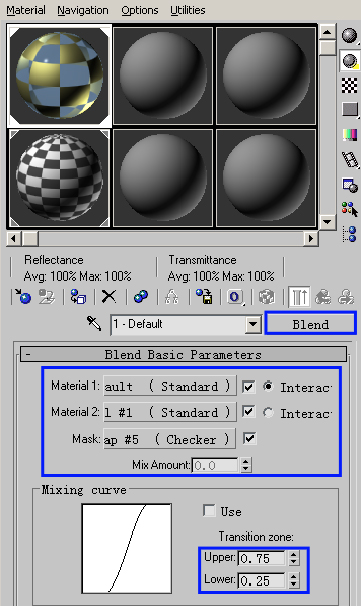Open the Utilities menu
The width and height of the screenshot is (361, 606).
(187, 10)
